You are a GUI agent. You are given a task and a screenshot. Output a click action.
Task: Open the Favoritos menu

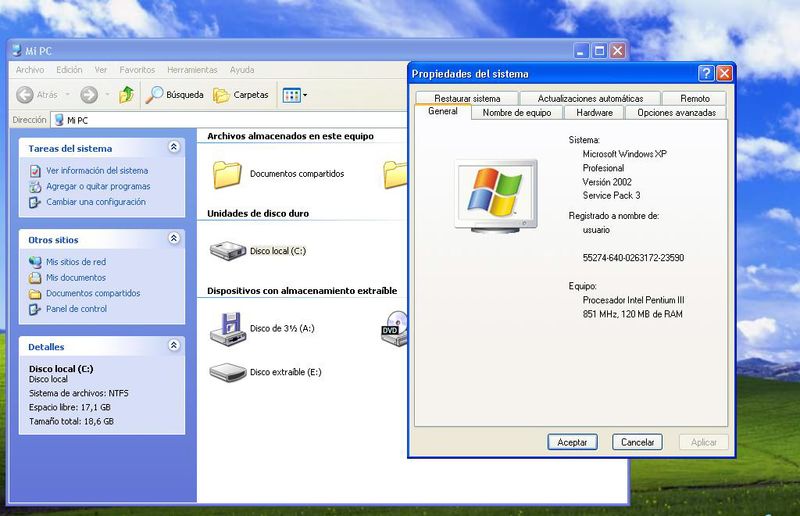[x=137, y=70]
